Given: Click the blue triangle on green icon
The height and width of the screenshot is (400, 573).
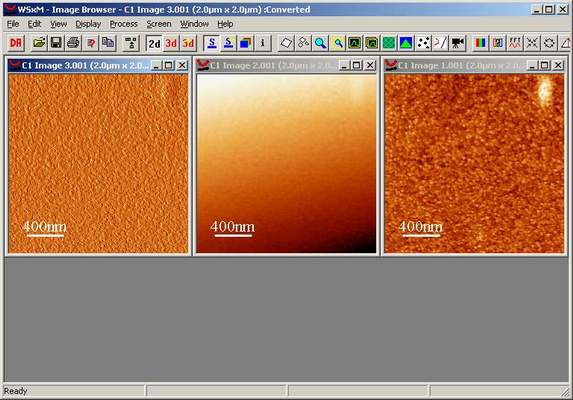Looking at the screenshot, I should 406,43.
